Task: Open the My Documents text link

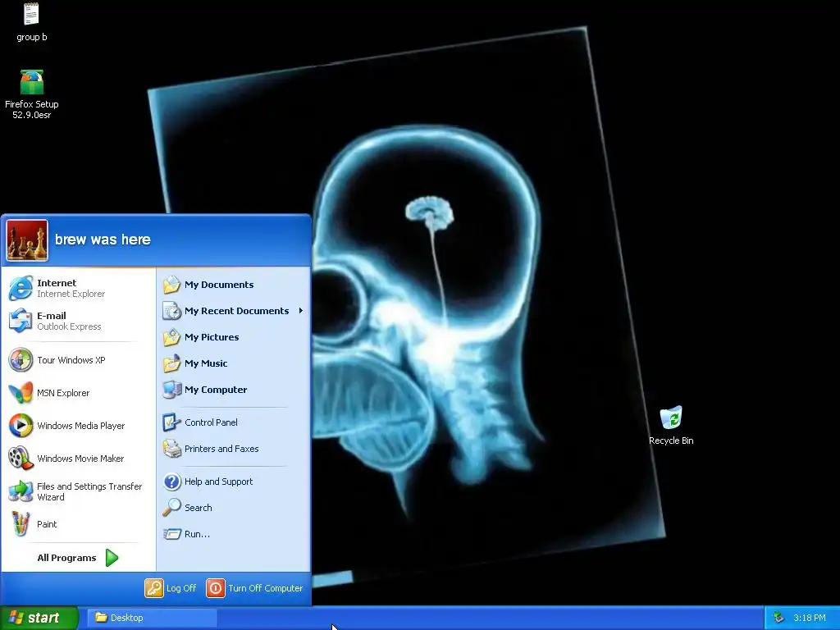Action: 218,285
